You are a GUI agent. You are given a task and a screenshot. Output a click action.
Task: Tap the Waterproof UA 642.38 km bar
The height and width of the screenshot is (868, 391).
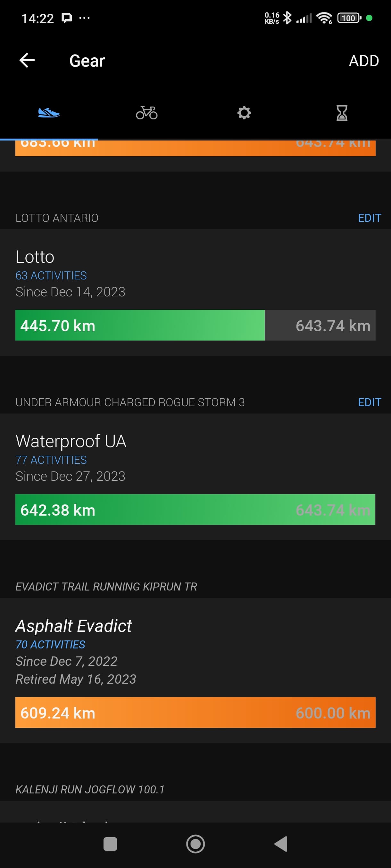[x=195, y=510]
